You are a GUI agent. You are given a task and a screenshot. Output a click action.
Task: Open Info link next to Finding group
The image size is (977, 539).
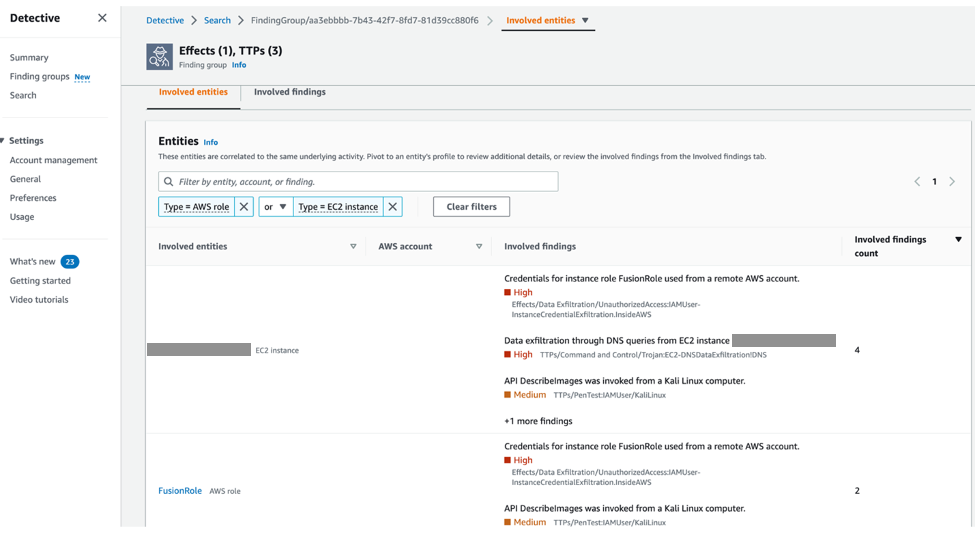pyautogui.click(x=239, y=65)
